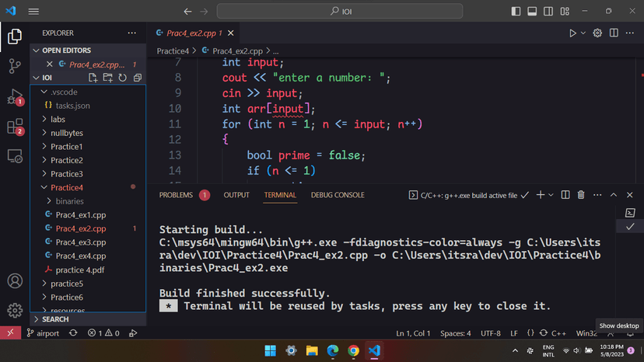Open the Remote Explorer view
644x362 pixels.
point(15,156)
